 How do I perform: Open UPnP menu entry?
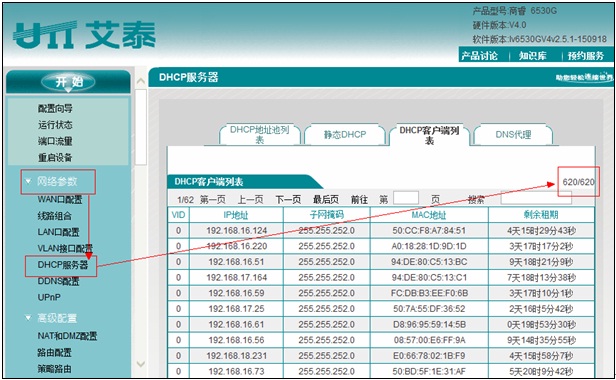pos(49,297)
